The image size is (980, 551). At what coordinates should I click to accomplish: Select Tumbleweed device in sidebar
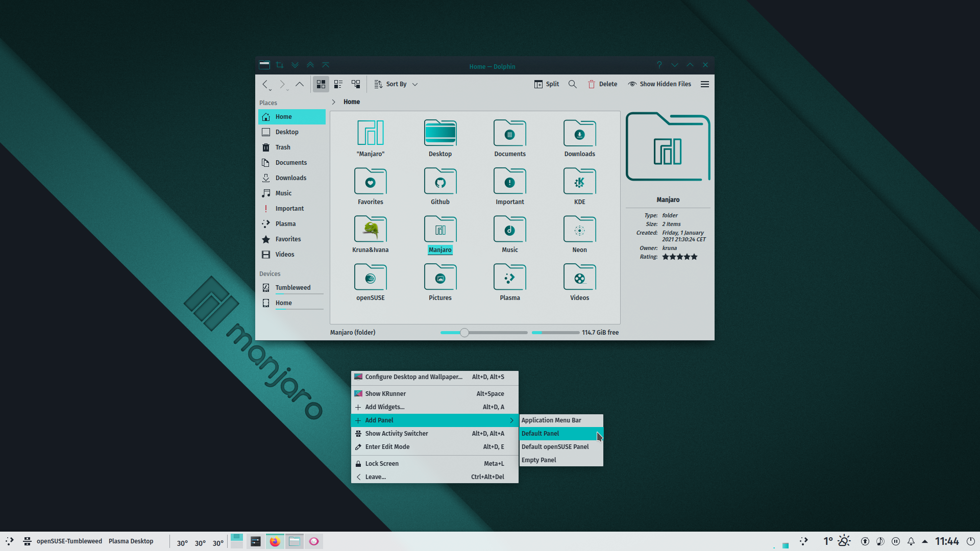[292, 288]
